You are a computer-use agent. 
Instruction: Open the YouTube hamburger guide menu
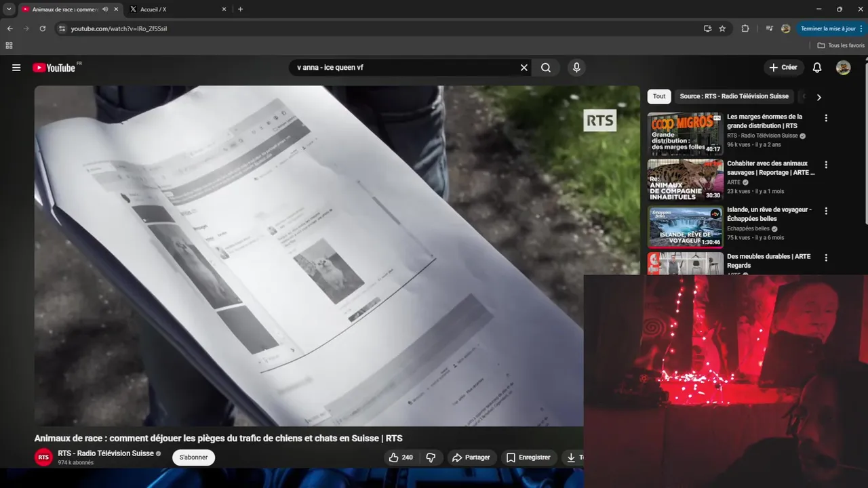pos(16,68)
